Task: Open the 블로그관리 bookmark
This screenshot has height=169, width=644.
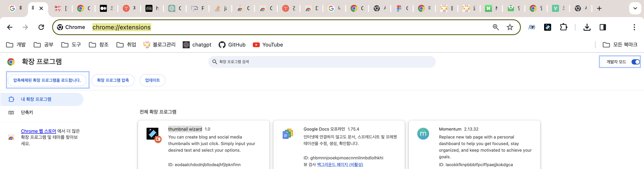Action: point(159,45)
